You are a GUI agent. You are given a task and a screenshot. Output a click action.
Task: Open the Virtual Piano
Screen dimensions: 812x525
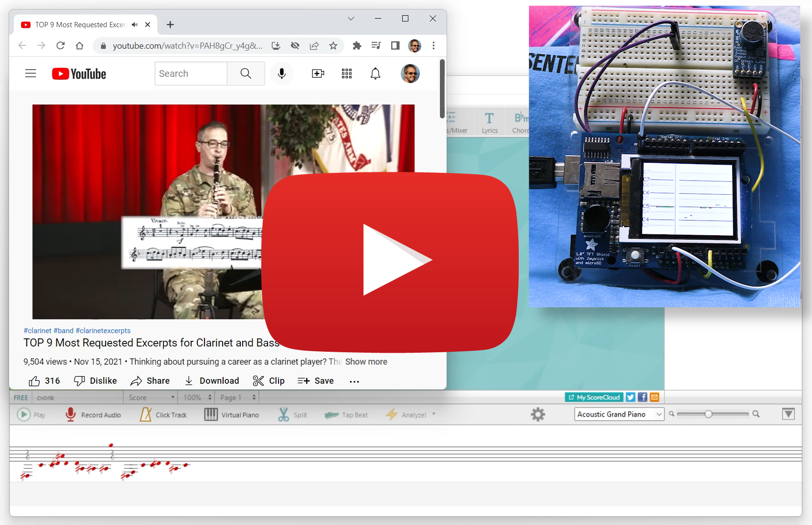coord(232,415)
